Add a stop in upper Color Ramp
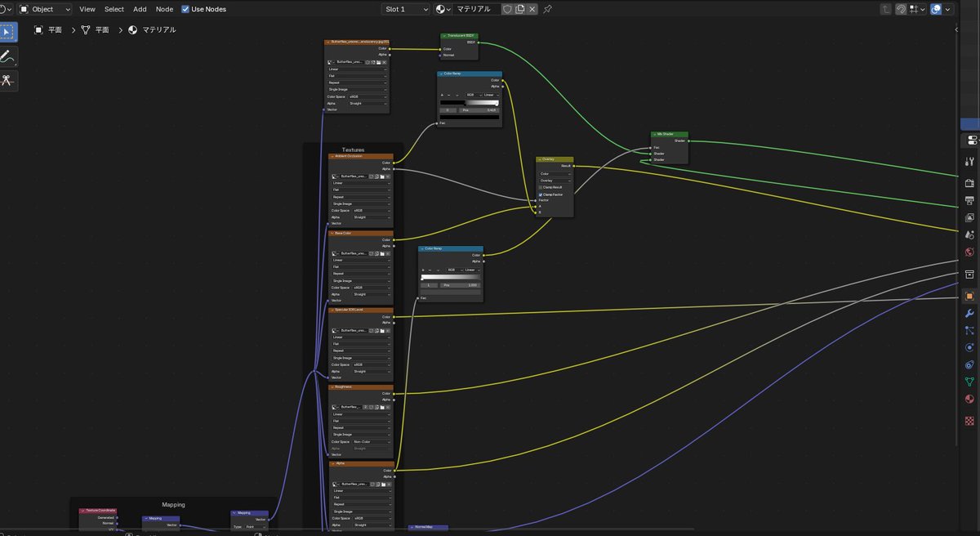 pos(442,94)
